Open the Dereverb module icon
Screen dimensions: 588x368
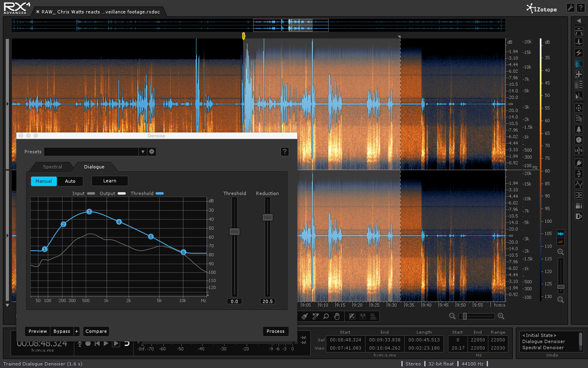pos(579,95)
